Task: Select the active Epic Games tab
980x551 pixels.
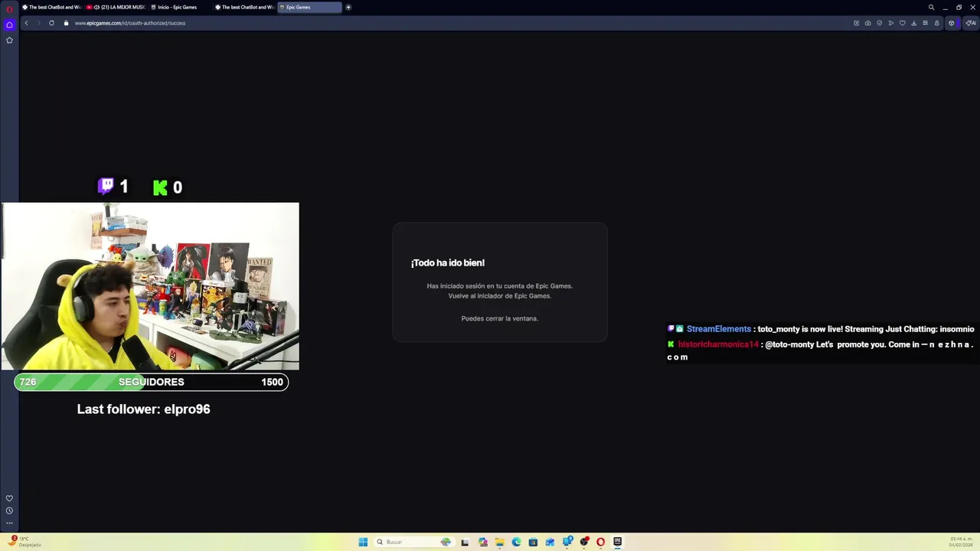Action: click(309, 7)
